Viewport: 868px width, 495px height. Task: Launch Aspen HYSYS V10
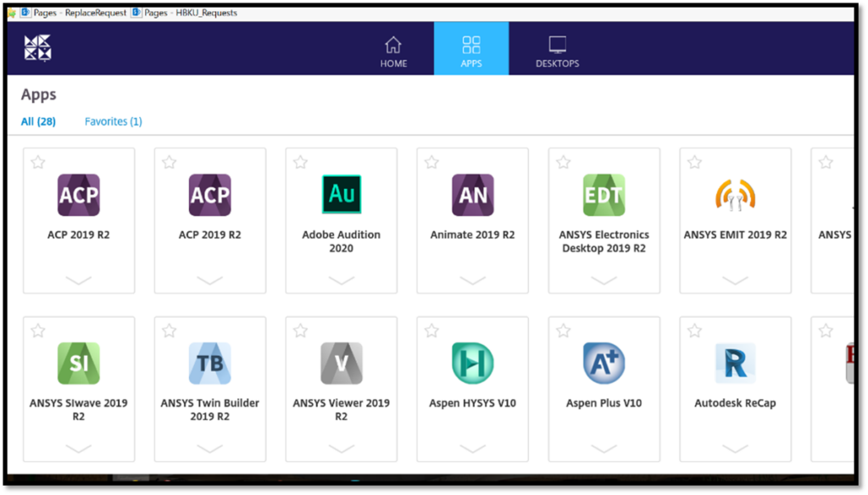472,363
